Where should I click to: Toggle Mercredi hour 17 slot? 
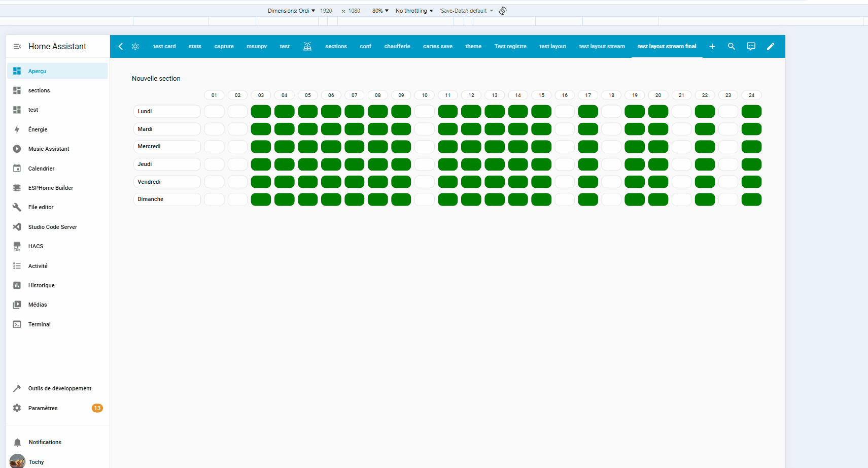pyautogui.click(x=588, y=147)
